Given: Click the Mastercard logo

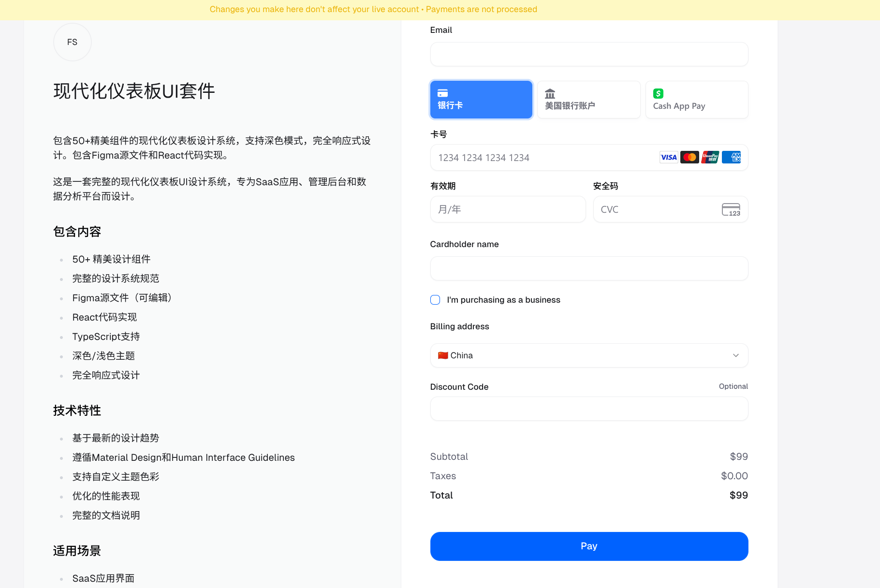Looking at the screenshot, I should [689, 158].
